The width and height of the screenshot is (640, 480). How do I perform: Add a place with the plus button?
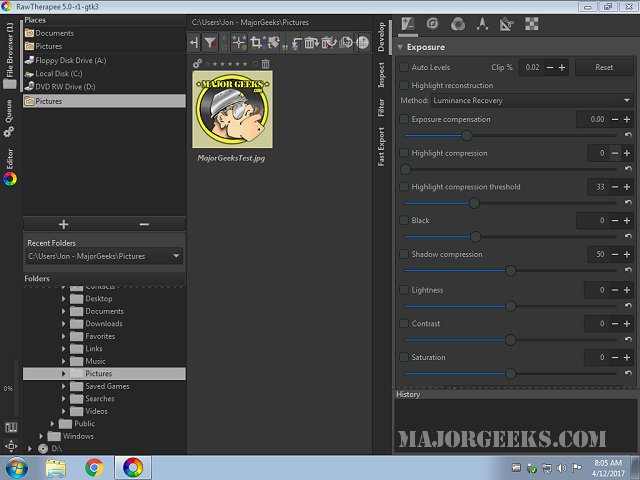click(64, 224)
